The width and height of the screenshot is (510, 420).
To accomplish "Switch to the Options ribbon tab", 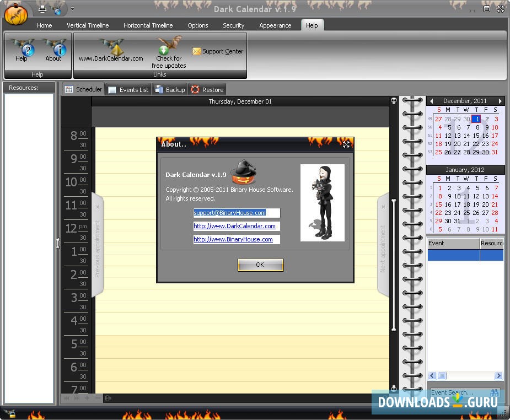I will (x=198, y=25).
